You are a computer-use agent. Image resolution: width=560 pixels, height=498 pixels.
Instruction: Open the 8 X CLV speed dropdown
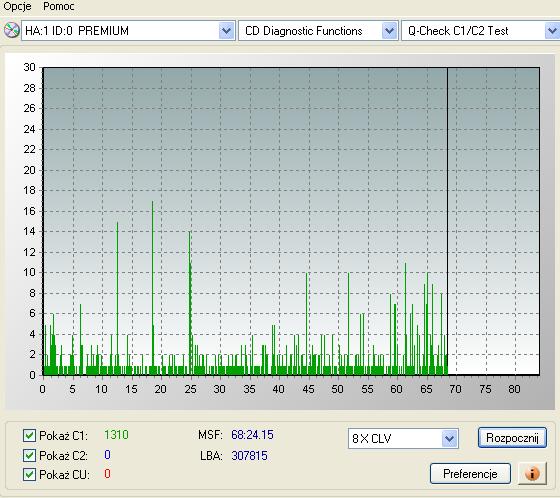pos(449,438)
